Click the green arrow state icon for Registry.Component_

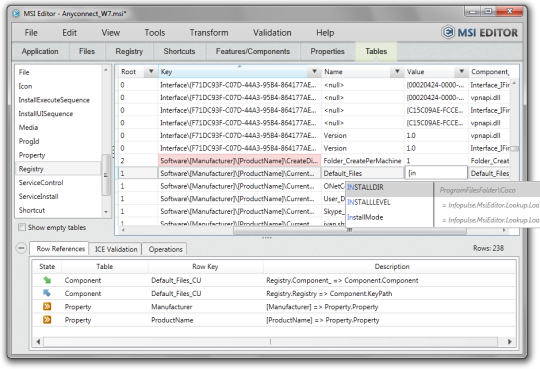coord(47,280)
